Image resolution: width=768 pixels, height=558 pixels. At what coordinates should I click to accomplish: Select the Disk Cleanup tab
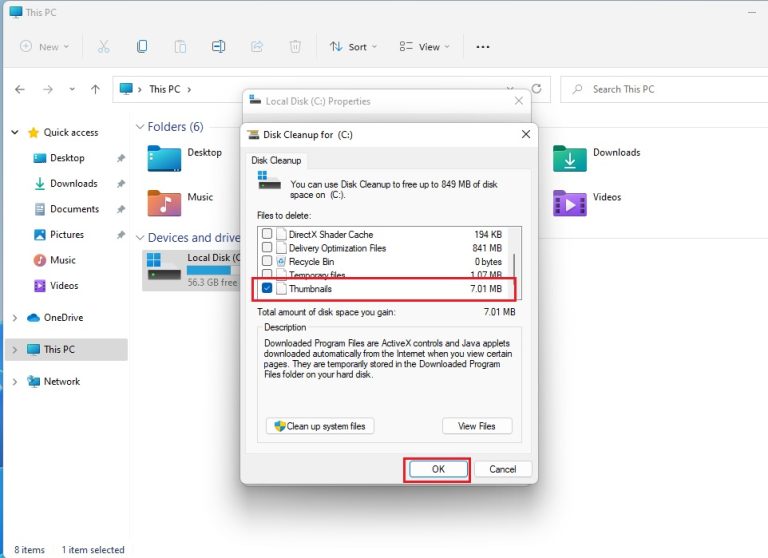point(276,161)
